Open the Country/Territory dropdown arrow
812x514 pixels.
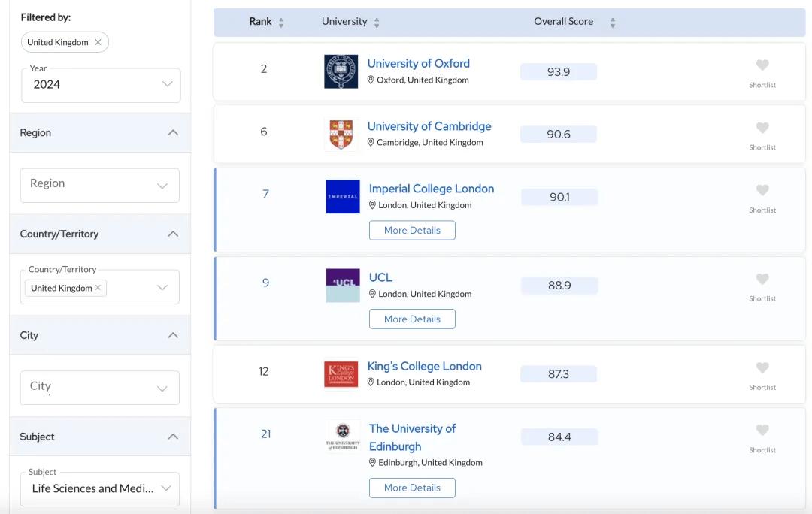pos(162,288)
